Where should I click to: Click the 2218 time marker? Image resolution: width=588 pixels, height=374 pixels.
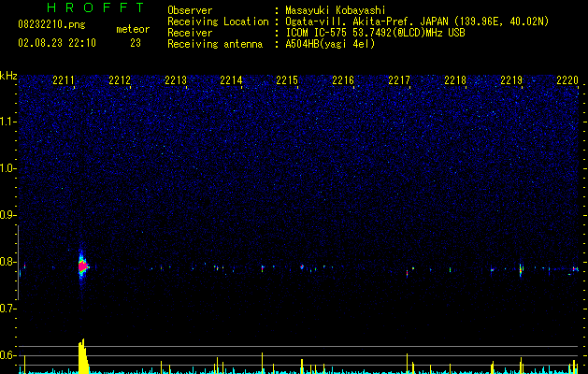[455, 80]
